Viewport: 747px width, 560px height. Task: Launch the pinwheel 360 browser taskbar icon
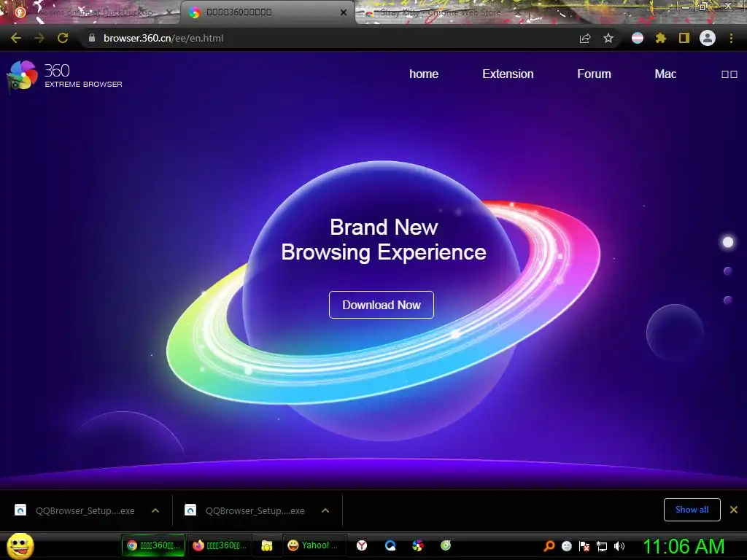tap(418, 545)
